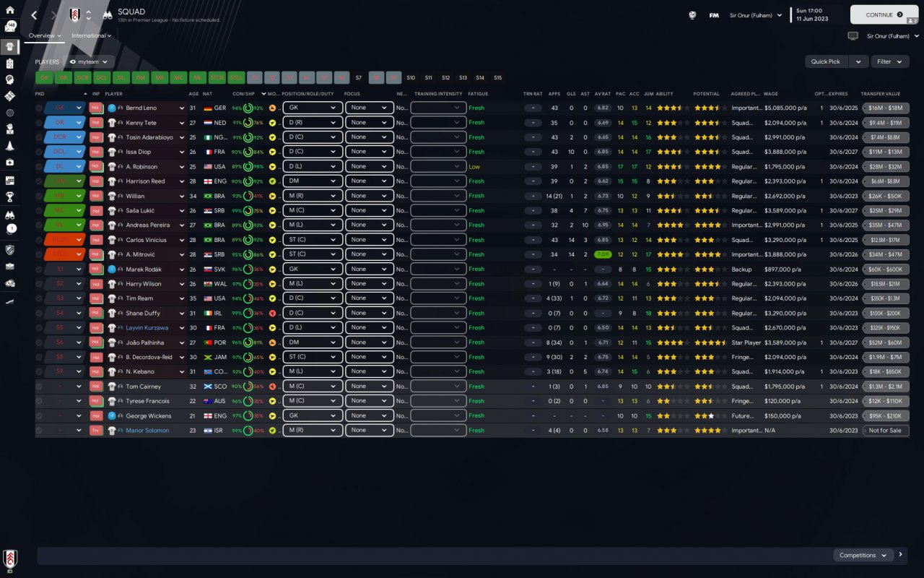Open the Schedule calendar icon in sidebar
Screen dimensions: 924x578
pos(10,180)
